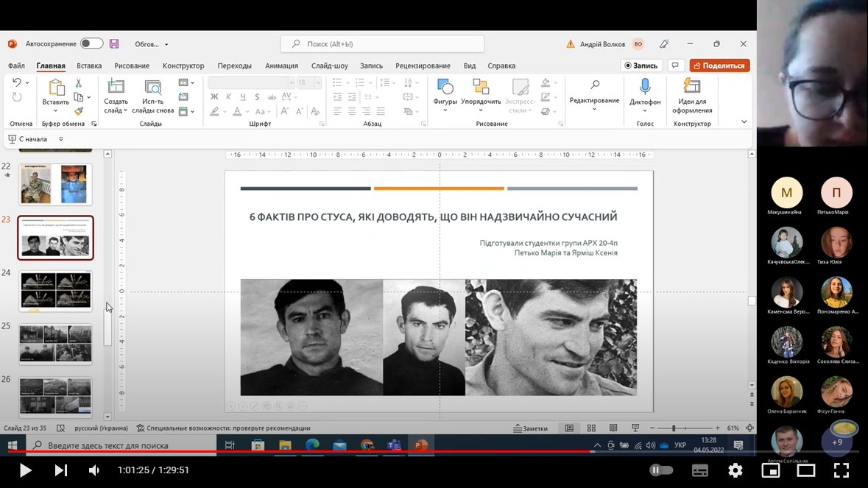Expand Editing (Редактирование) dropdown
The width and height of the screenshot is (868, 488).
click(x=594, y=95)
